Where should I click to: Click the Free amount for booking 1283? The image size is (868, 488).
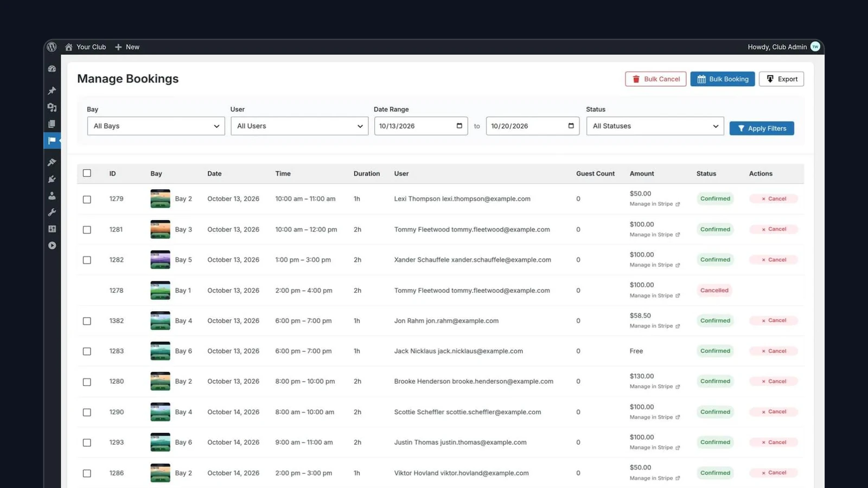636,351
